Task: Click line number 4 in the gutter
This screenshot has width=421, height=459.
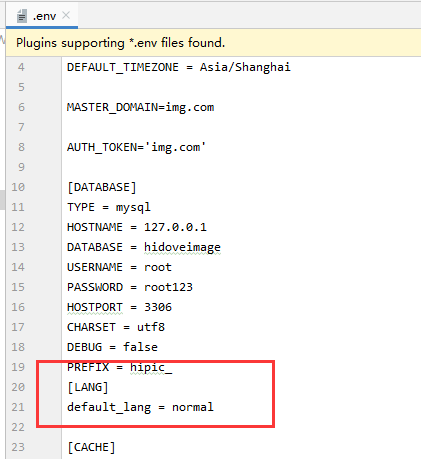Action: pos(21,67)
